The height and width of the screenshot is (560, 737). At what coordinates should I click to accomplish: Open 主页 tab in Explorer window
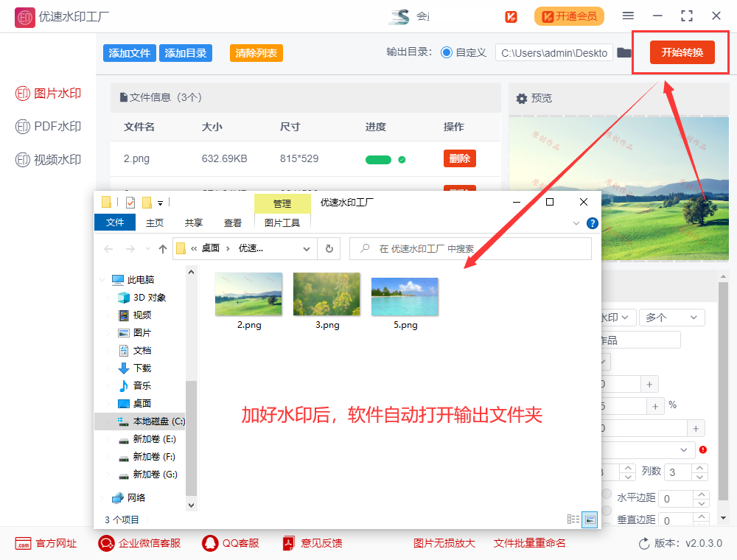point(155,223)
